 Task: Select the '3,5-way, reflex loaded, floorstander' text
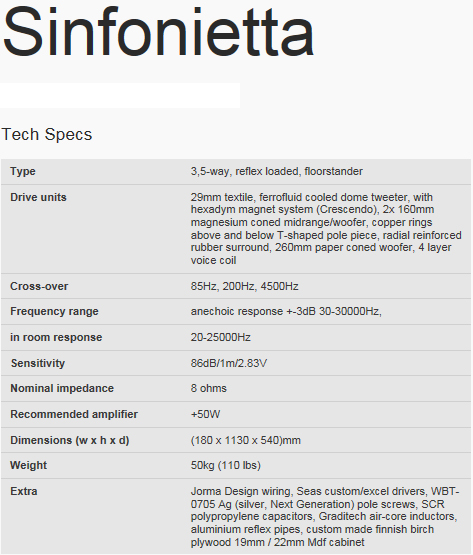pyautogui.click(x=277, y=171)
